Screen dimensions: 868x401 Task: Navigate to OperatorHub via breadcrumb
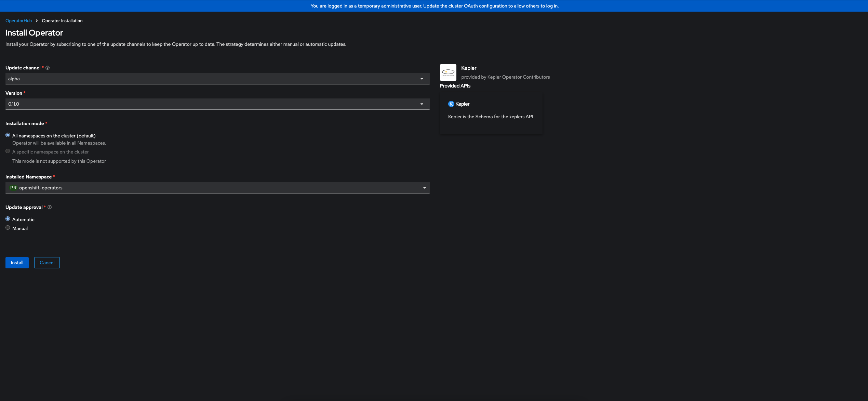(18, 21)
